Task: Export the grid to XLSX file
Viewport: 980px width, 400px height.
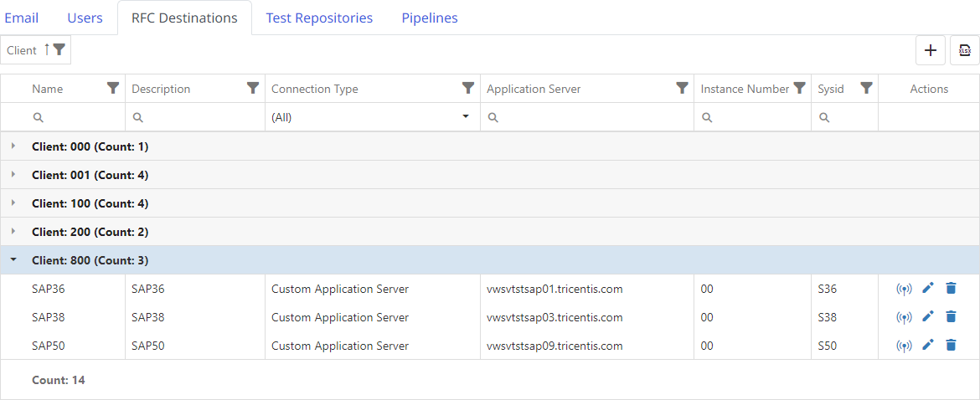Action: point(965,50)
